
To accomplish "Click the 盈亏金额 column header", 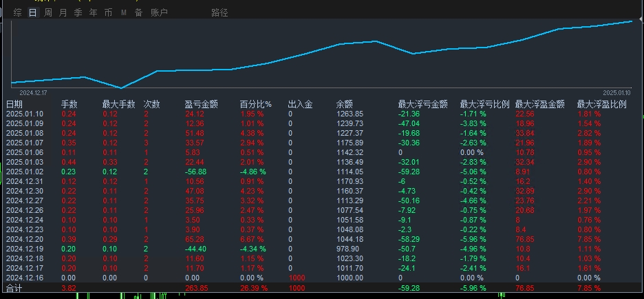I will tap(201, 105).
